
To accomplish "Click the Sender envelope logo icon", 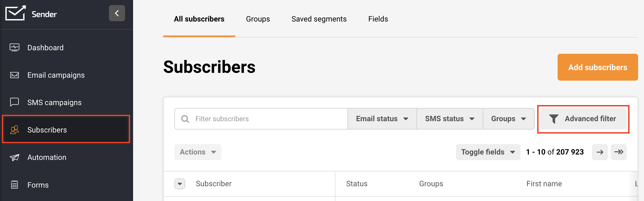I will [x=15, y=13].
